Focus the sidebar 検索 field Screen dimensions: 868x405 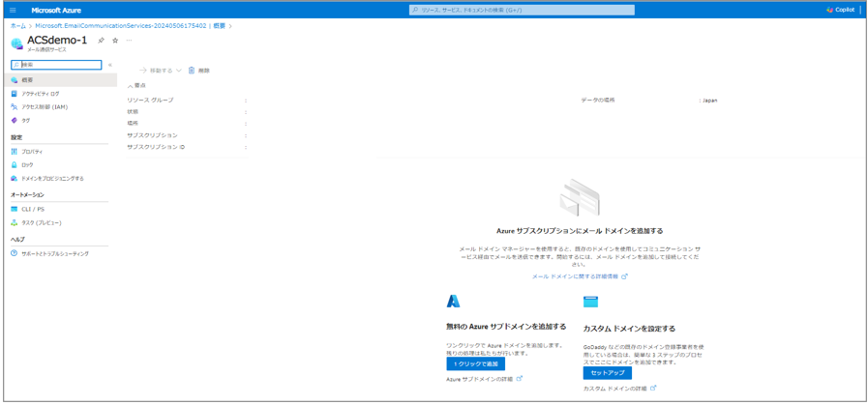coord(56,65)
